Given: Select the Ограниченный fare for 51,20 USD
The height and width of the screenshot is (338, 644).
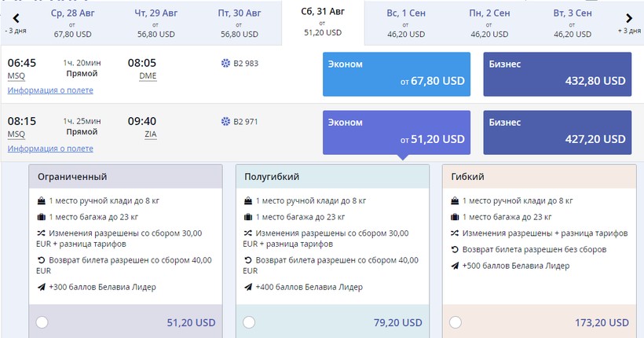Looking at the screenshot, I should tap(42, 322).
